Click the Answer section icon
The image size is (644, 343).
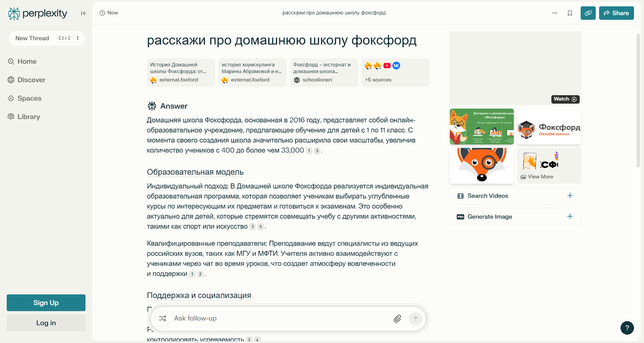click(152, 106)
